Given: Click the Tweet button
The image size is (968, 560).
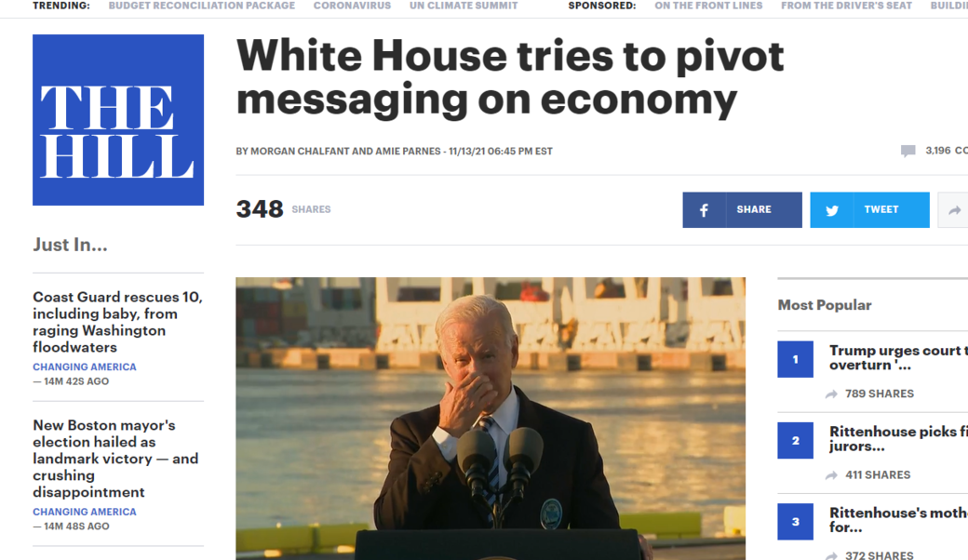Looking at the screenshot, I should pos(869,209).
